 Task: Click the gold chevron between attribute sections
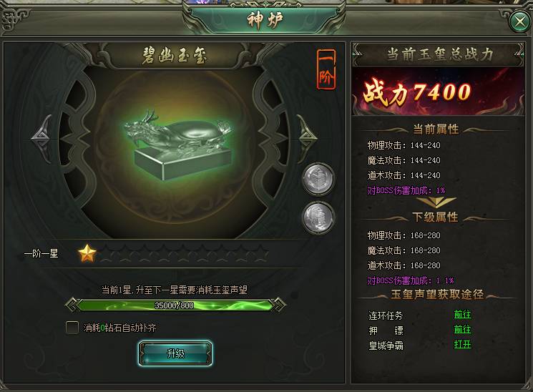[x=436, y=202]
